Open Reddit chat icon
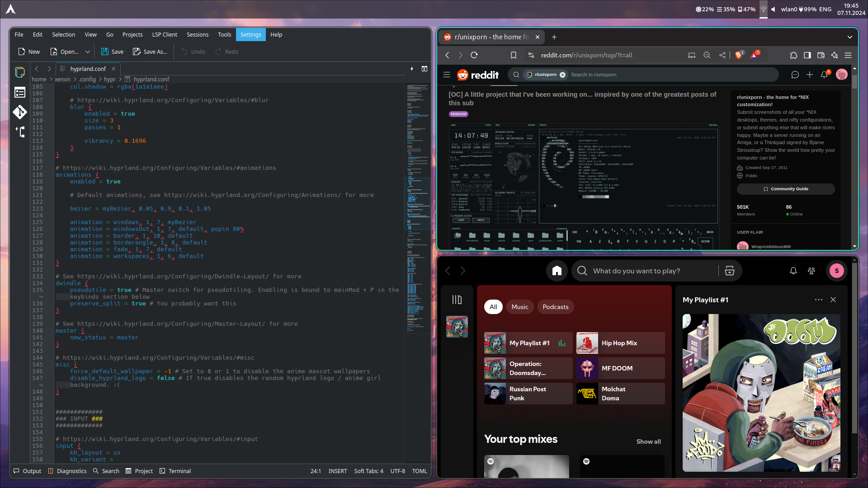 tap(795, 75)
